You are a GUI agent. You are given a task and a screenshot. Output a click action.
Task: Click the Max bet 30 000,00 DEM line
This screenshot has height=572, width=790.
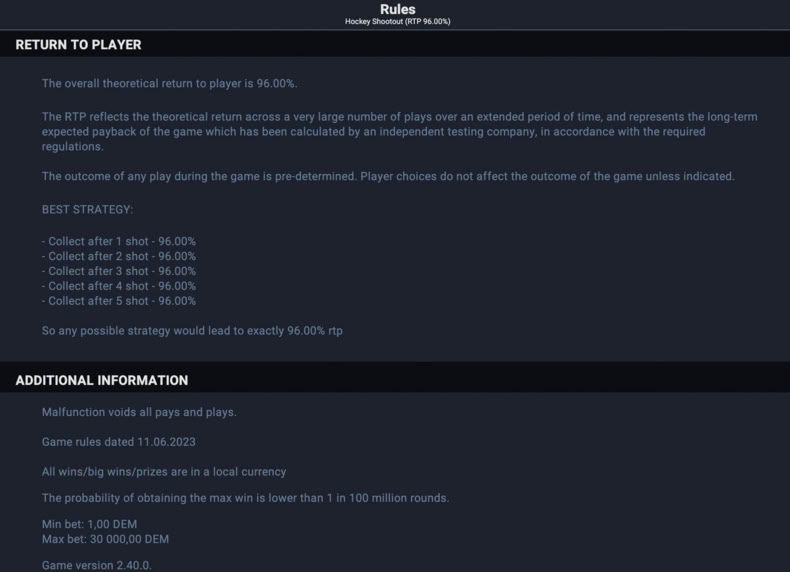(x=105, y=539)
